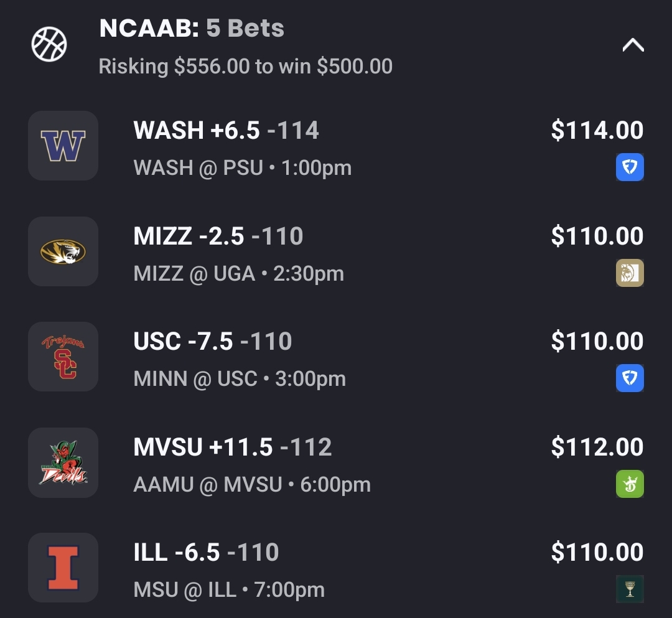Open the MVSU +11.5 bet

click(233, 447)
